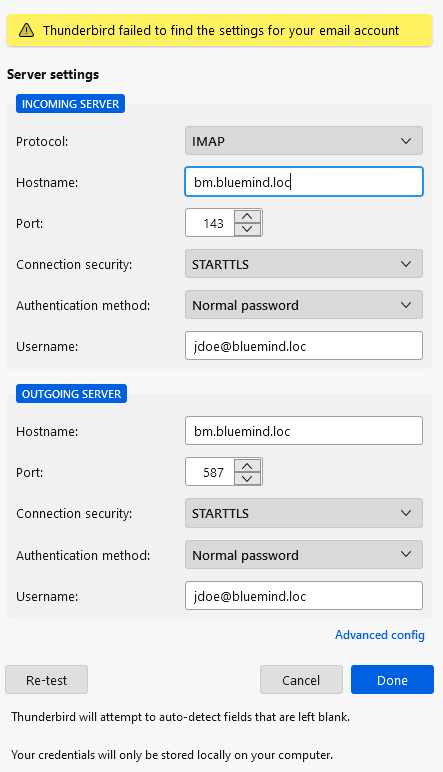
Task: Select the outgoing port 587 field
Action: point(210,472)
